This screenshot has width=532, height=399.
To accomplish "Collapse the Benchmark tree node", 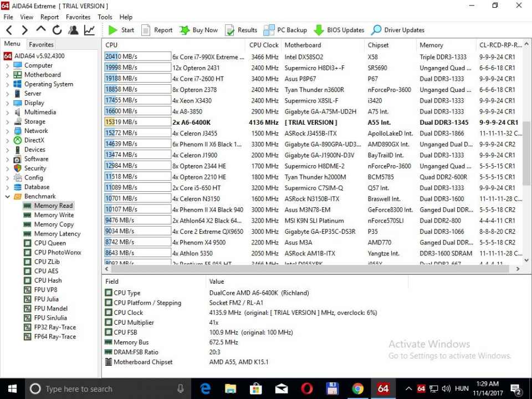I will 7,196.
